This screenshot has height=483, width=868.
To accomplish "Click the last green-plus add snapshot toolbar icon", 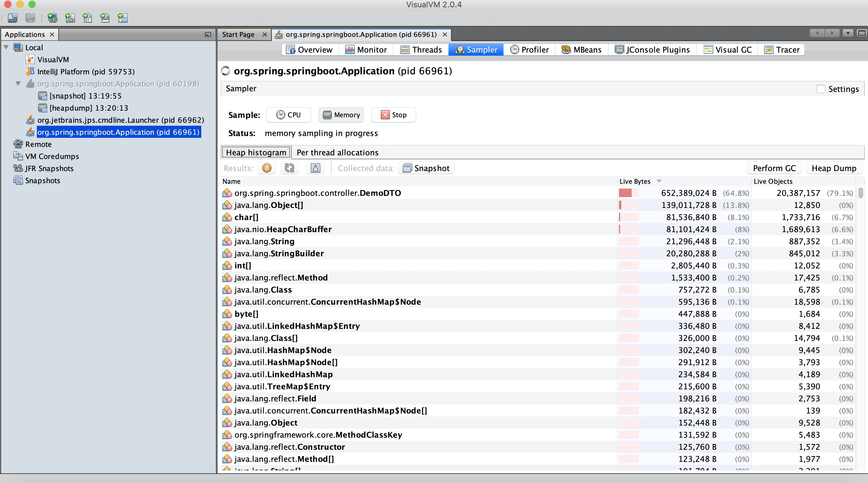I will [x=123, y=18].
